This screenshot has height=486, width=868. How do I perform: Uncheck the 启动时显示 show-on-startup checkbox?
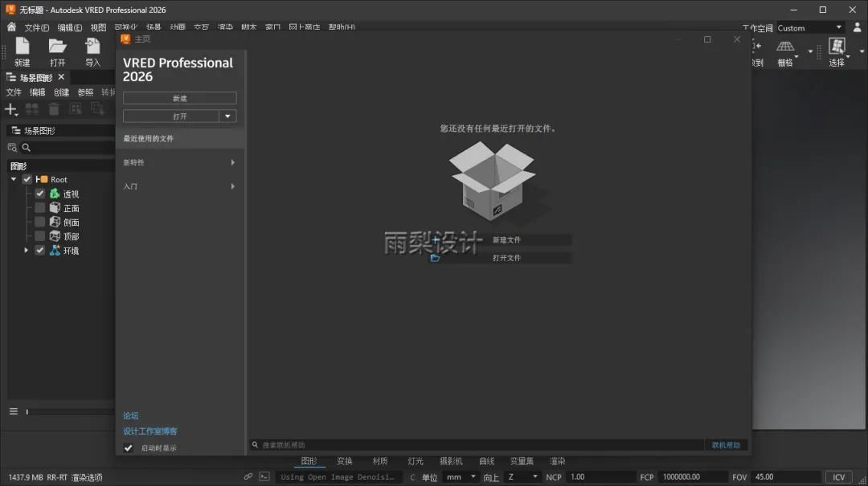pos(129,447)
